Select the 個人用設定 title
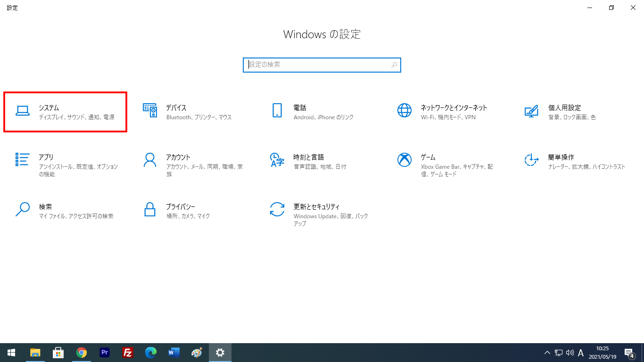Screen dimensions: 644x362 click(565, 108)
